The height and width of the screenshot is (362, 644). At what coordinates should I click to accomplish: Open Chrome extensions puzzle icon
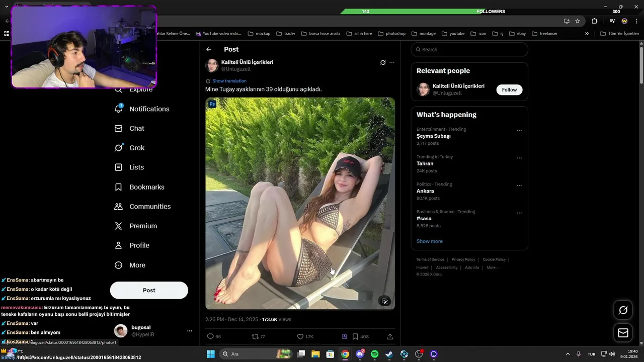(595, 21)
